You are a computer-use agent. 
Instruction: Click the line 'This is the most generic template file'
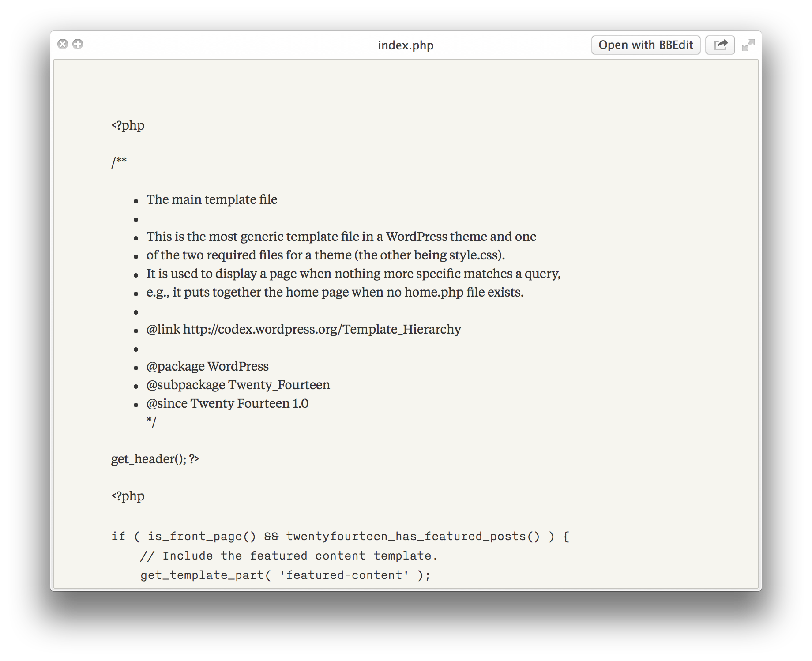point(341,237)
